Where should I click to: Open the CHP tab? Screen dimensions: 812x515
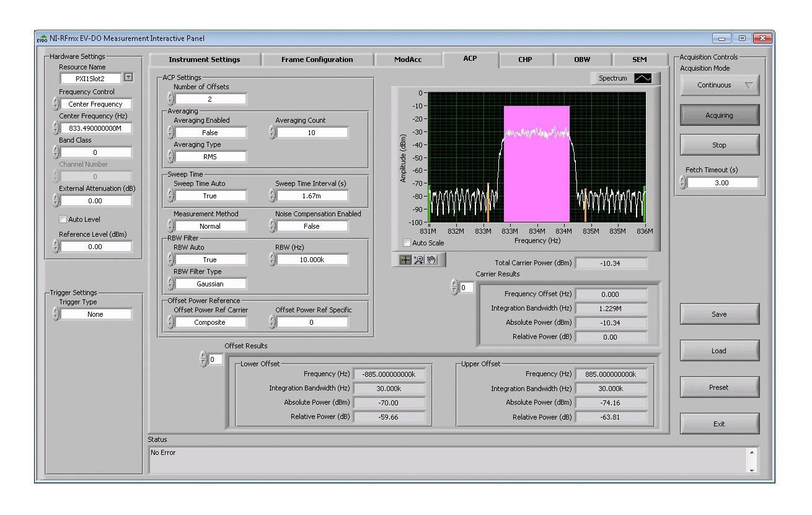(x=525, y=59)
